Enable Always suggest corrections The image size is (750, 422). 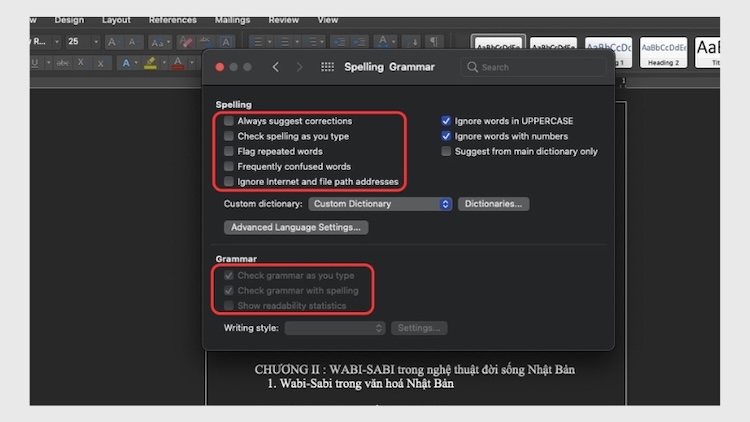229,121
